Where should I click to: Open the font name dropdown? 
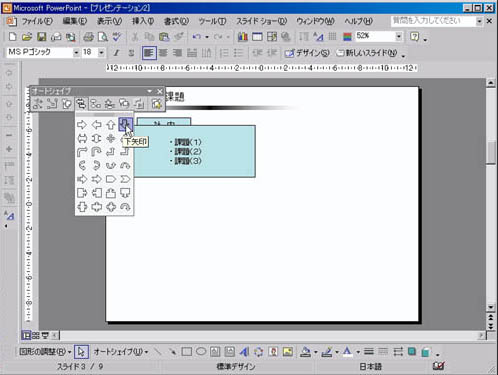click(76, 53)
